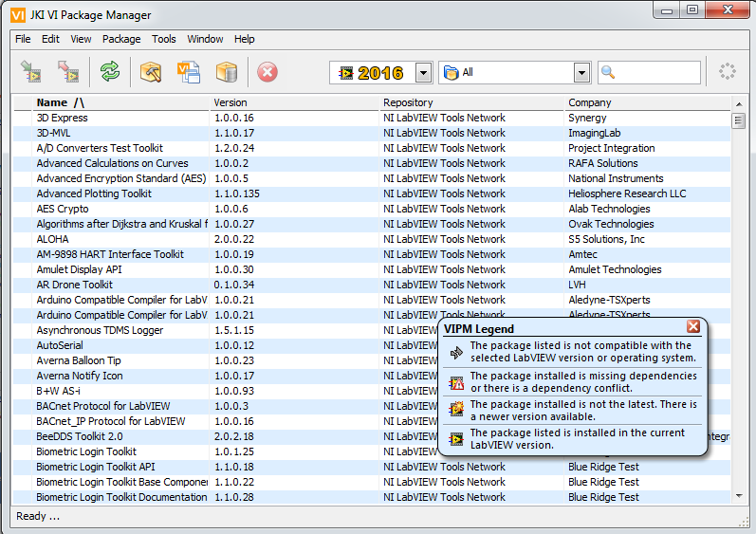Viewport: 756px width, 534px height.
Task: Open the package repository manager icon
Action: click(227, 72)
